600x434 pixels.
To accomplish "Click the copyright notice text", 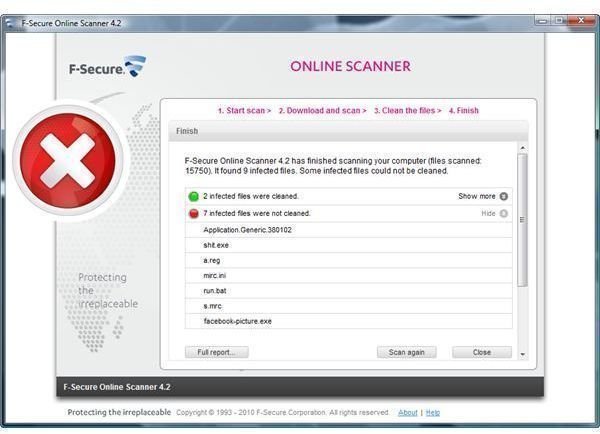I will [x=282, y=413].
